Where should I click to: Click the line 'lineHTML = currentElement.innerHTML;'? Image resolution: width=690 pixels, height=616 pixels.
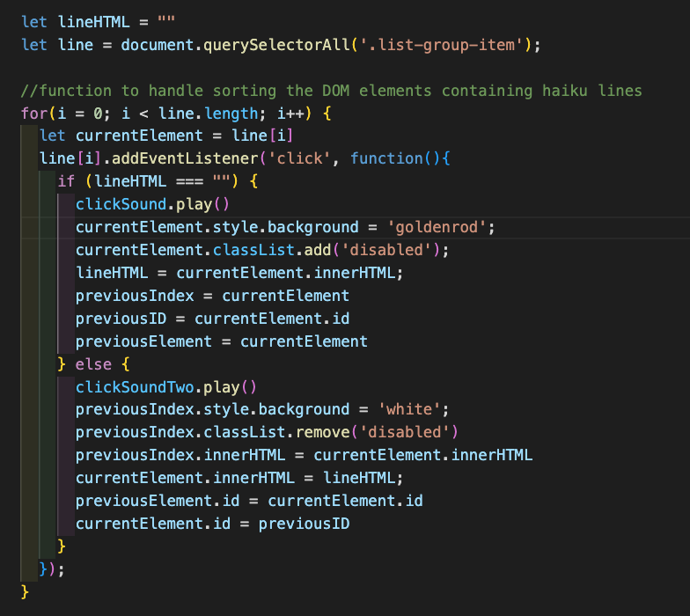(x=239, y=273)
